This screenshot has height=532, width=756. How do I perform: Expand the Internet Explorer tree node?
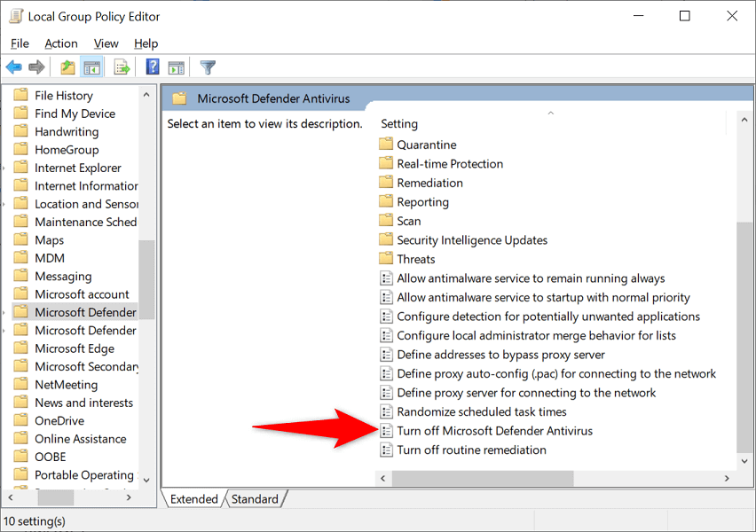[4, 168]
